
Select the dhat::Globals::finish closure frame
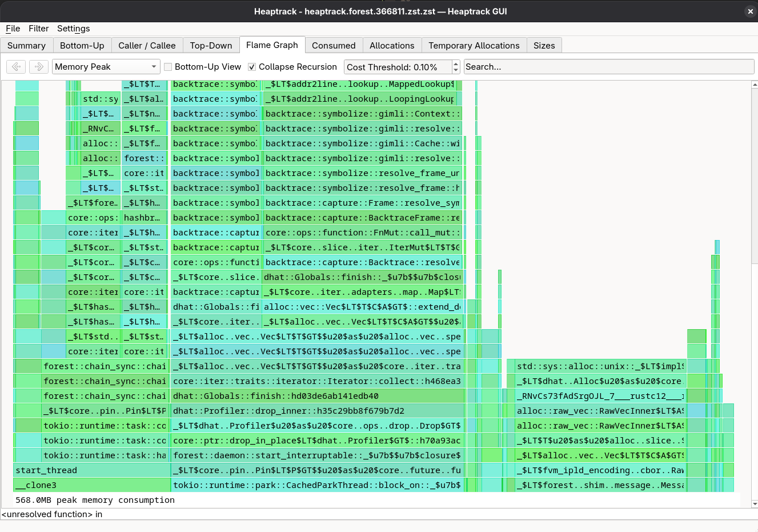coord(363,277)
